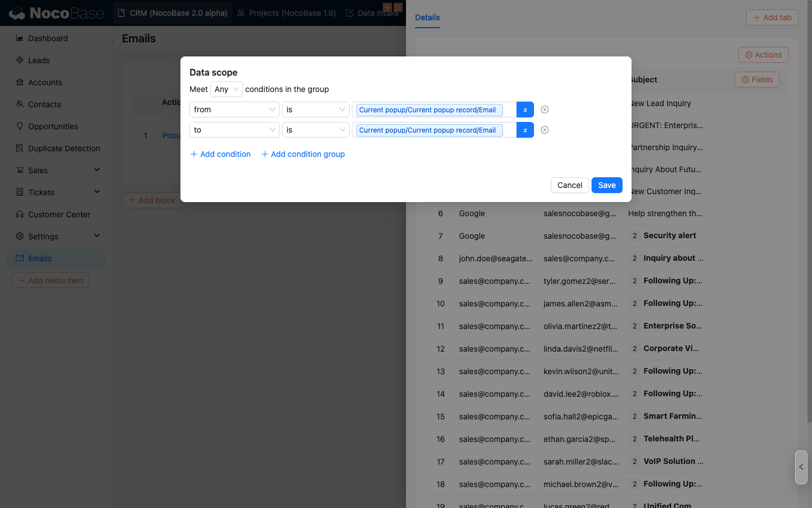Click the Dashboard chart icon in the sidebar

tap(20, 38)
